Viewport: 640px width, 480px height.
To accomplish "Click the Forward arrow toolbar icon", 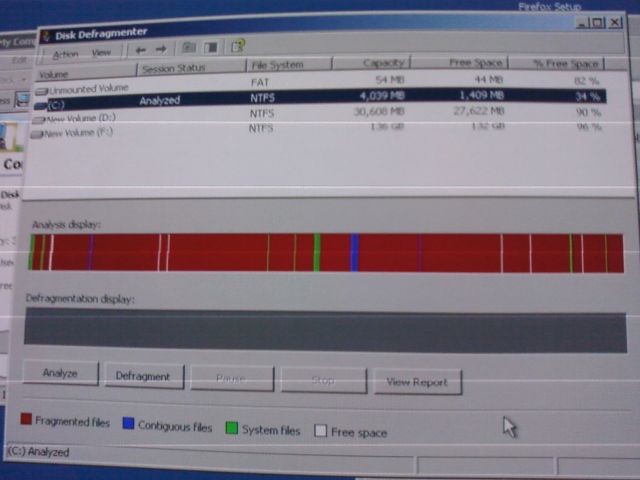I will click(x=161, y=48).
